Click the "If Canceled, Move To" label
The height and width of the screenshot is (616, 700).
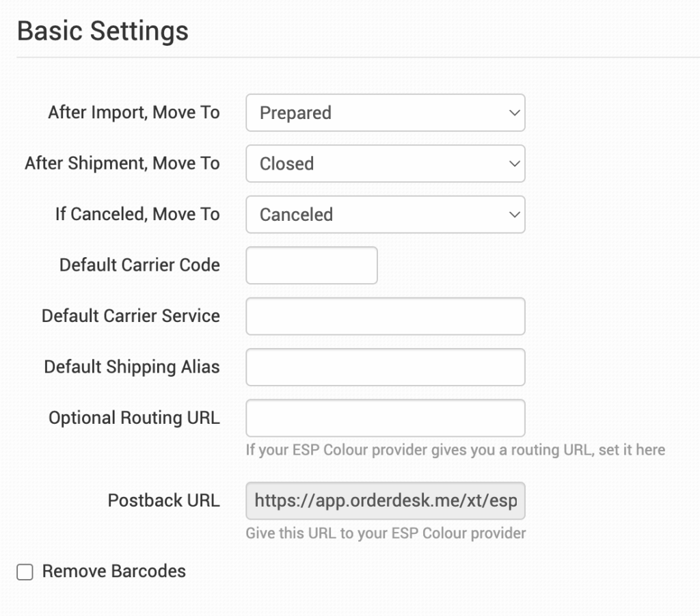[x=137, y=215]
